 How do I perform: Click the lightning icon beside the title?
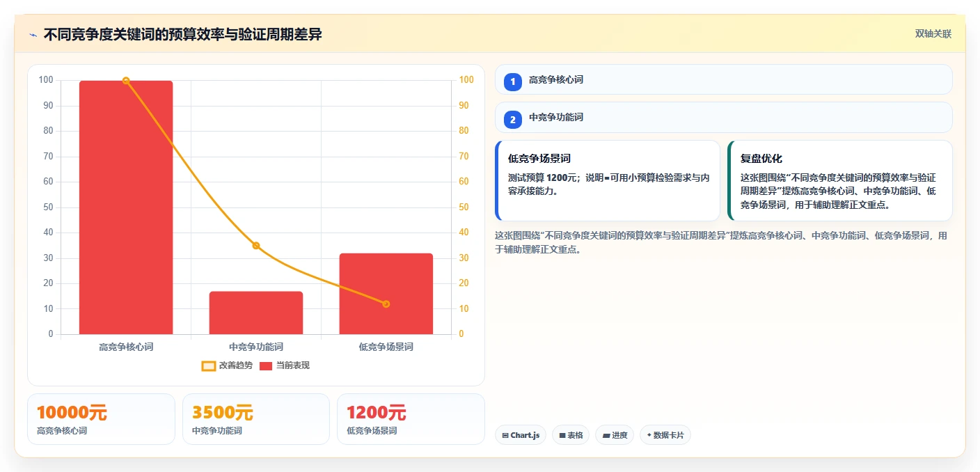point(33,35)
